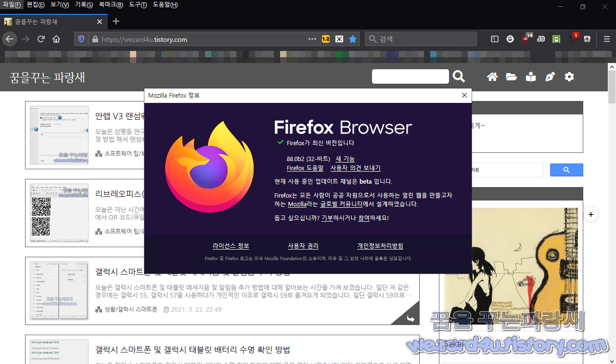Open the 편집 menu
The height and width of the screenshot is (364, 616).
coord(36,5)
